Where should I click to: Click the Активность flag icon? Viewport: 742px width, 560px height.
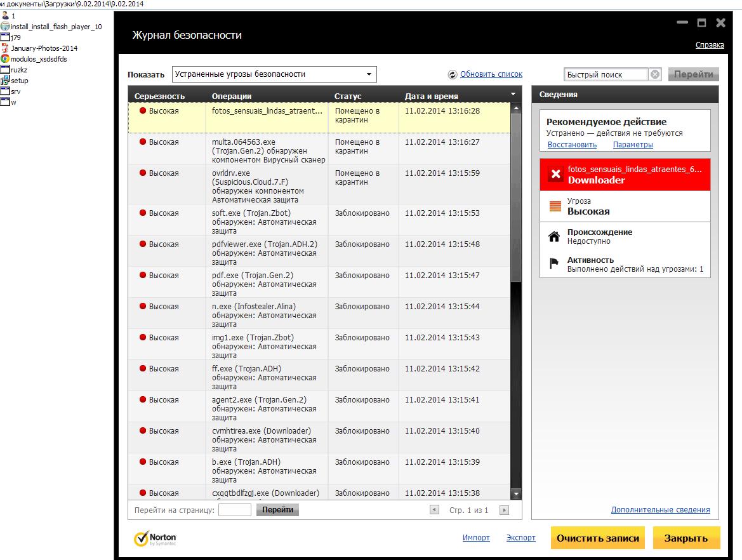(x=554, y=264)
